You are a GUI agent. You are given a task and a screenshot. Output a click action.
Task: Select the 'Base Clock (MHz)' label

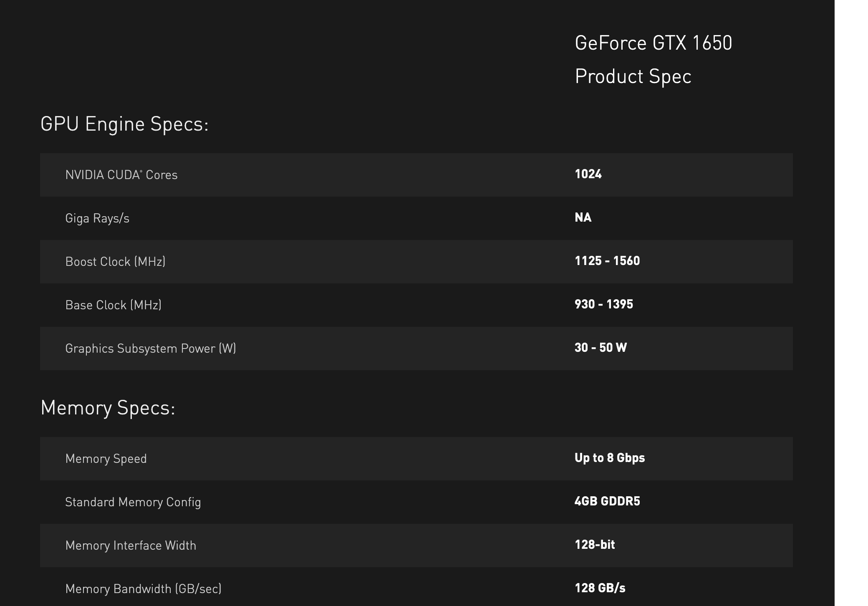tap(113, 305)
